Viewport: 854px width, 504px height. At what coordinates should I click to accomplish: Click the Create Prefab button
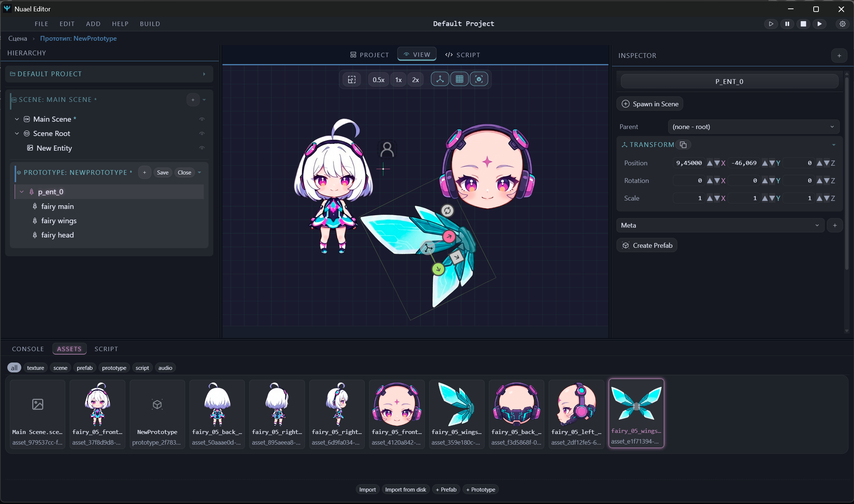pos(647,246)
